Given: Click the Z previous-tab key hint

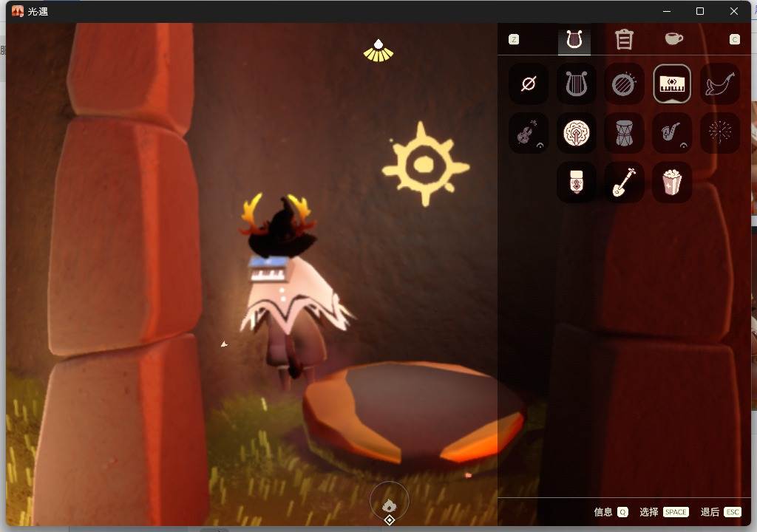Looking at the screenshot, I should click(x=514, y=40).
